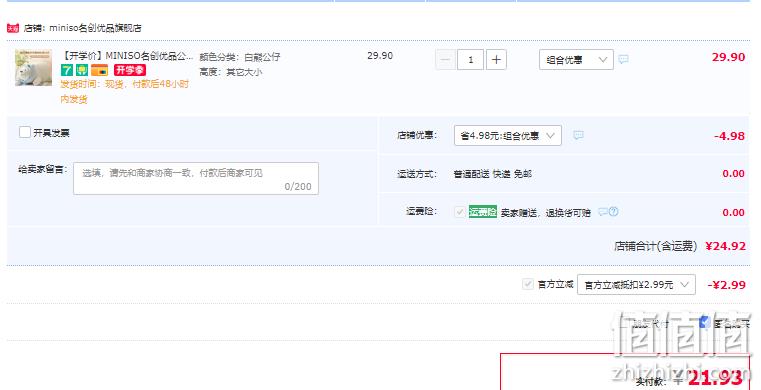Increase quantity with the plus button

(x=496, y=60)
